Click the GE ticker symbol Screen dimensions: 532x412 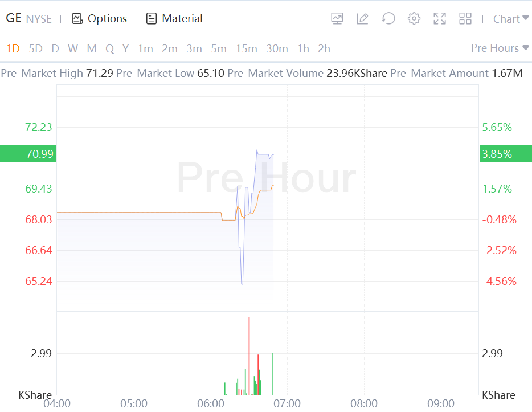(13, 19)
